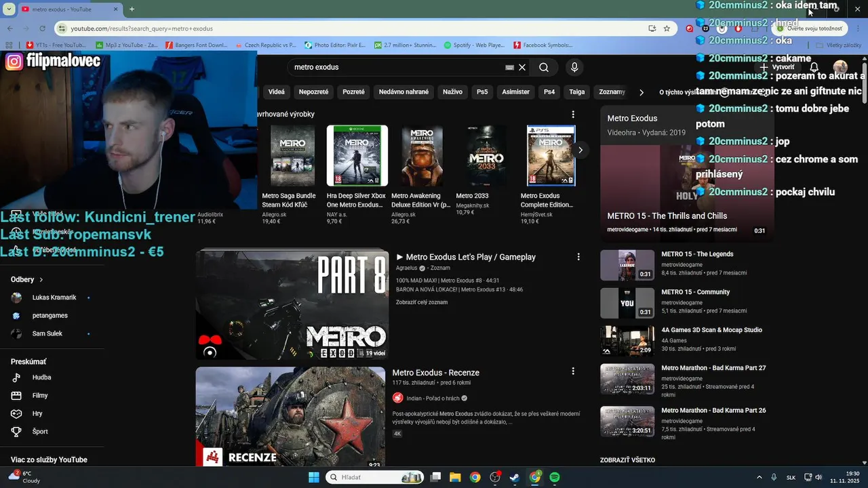Open Task View on taskbar
Screen dimensions: 868x488
coord(436,477)
